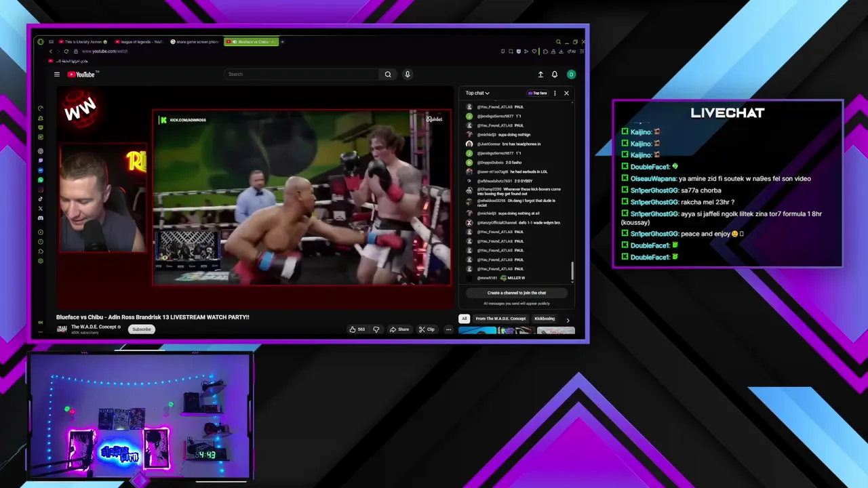
Task: Click the browser reload button
Action: coord(66,52)
